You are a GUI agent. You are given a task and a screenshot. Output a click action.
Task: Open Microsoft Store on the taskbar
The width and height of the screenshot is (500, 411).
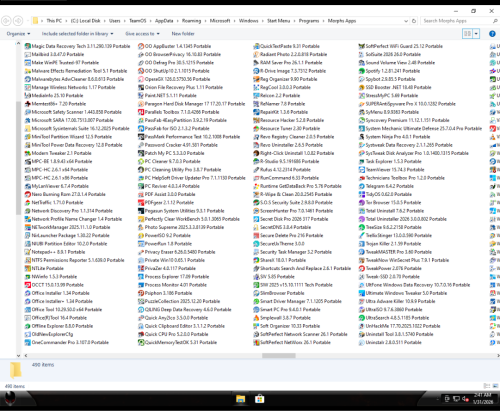(x=260, y=399)
